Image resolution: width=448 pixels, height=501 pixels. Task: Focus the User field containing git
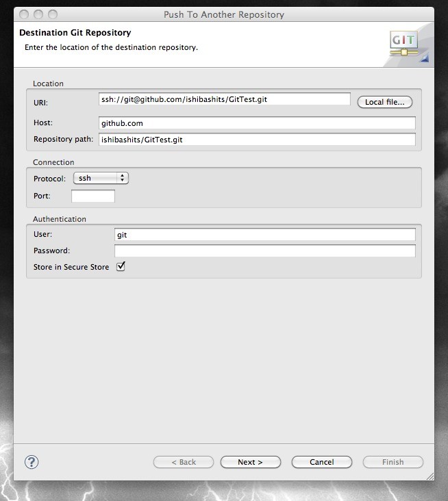(265, 235)
